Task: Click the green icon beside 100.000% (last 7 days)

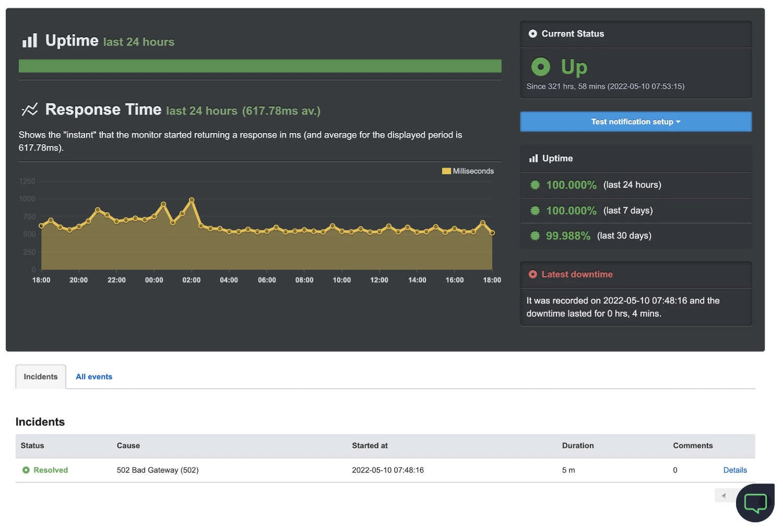Action: point(535,210)
